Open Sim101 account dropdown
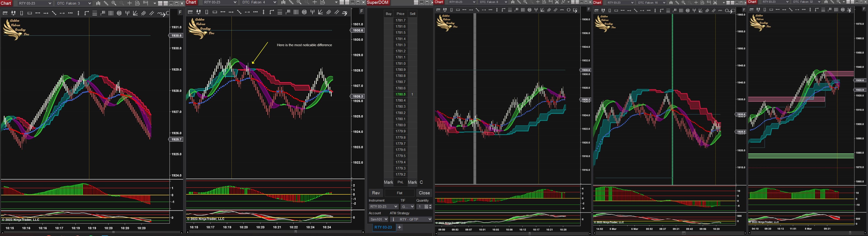The image size is (868, 236). tap(379, 219)
